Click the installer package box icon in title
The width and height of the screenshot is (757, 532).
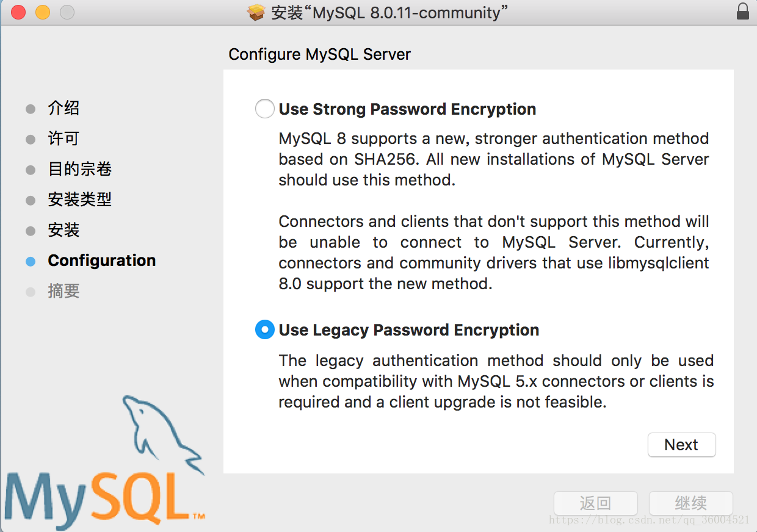coord(256,12)
